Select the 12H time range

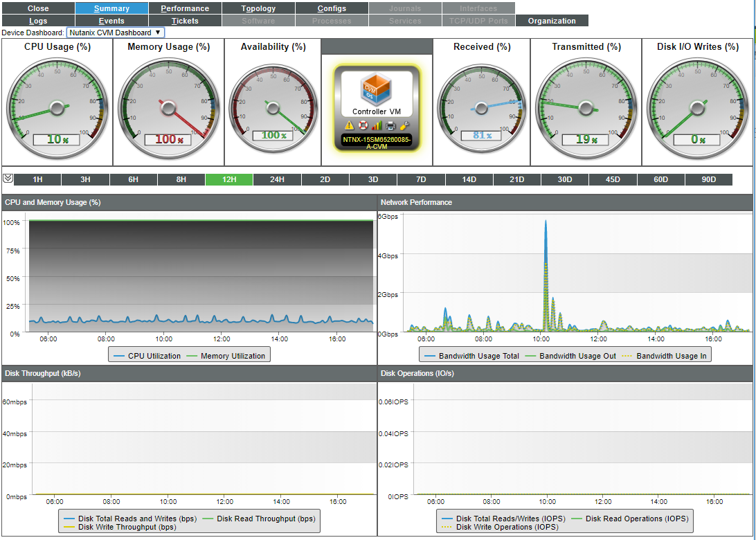pos(229,179)
